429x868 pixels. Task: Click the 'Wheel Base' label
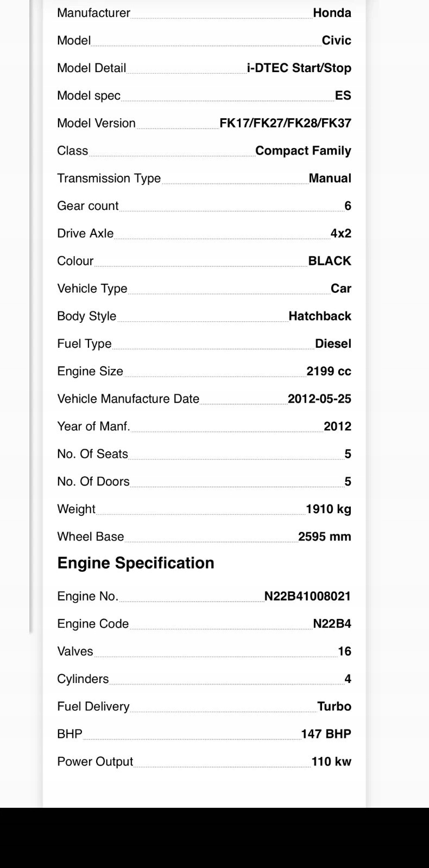(91, 537)
